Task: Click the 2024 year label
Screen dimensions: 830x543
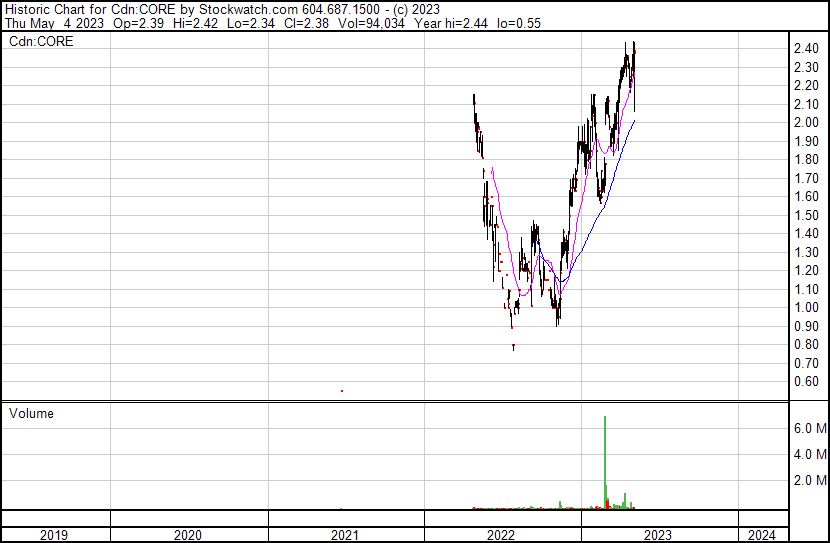Action: 760,534
